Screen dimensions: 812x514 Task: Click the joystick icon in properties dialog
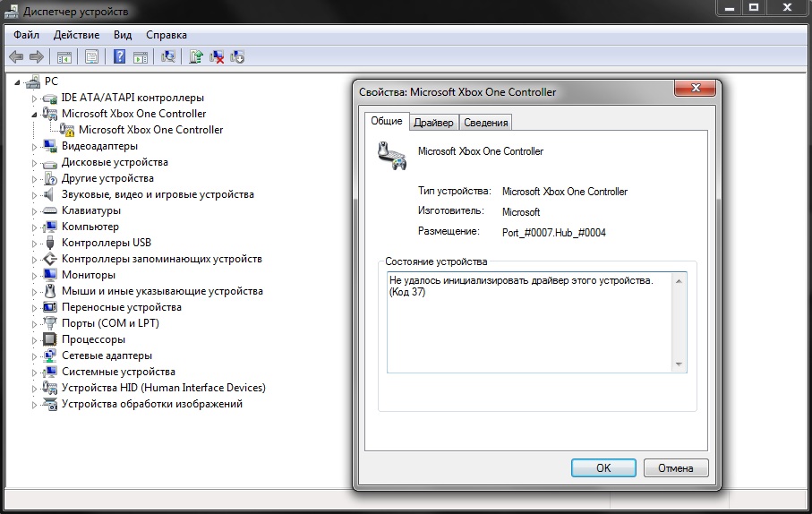tap(391, 156)
